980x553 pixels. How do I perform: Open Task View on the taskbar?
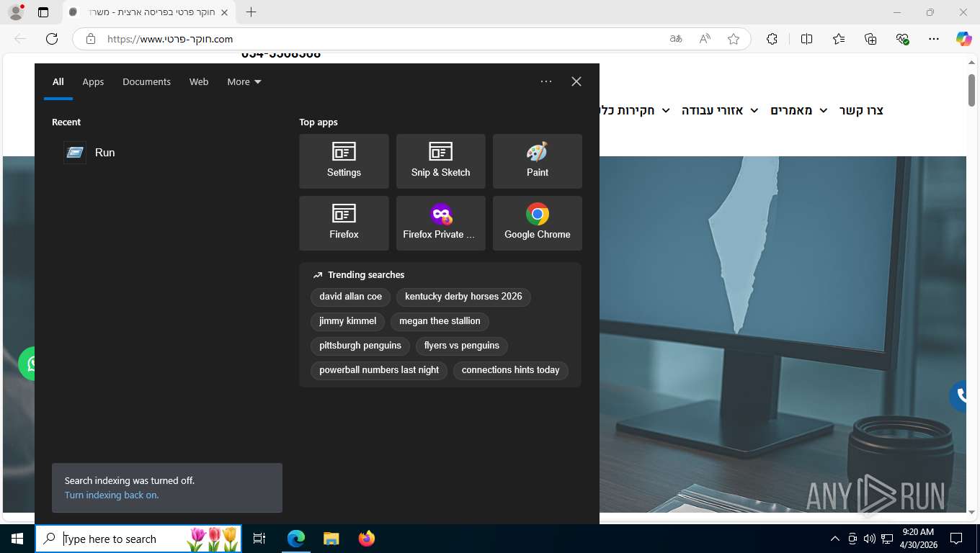(x=259, y=539)
